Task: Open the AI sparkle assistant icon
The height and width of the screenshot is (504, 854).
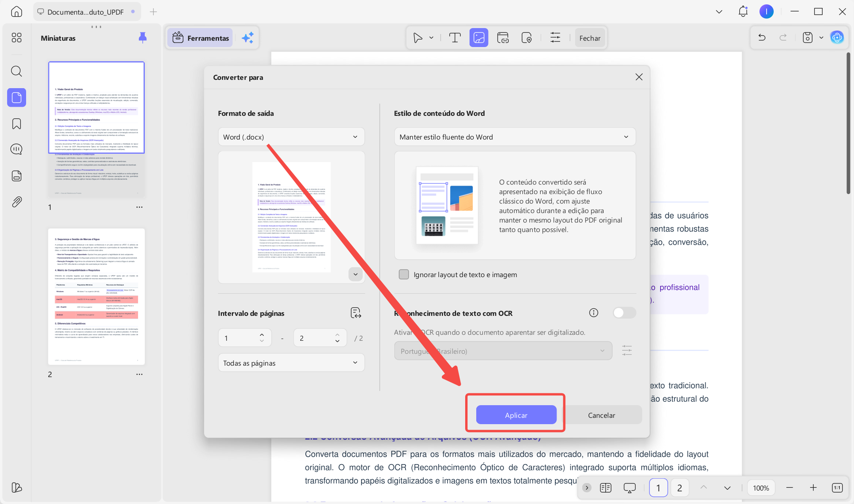Action: pyautogui.click(x=248, y=38)
